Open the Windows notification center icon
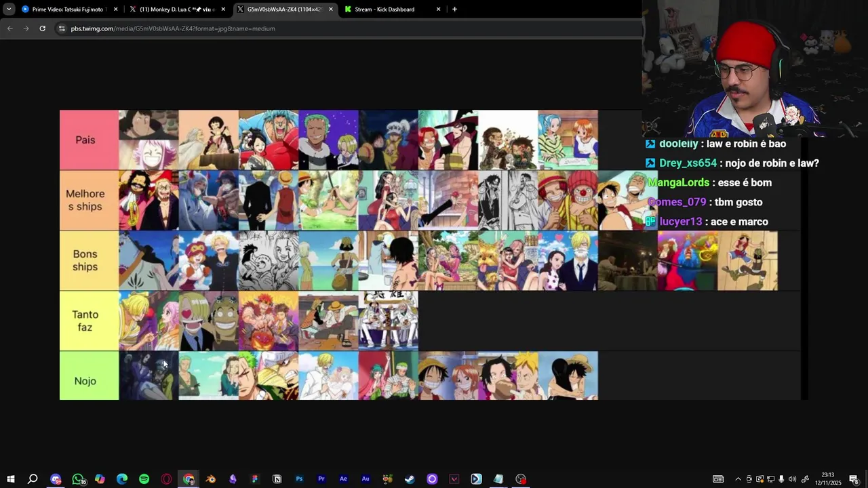The height and width of the screenshot is (488, 868). pos(854,479)
